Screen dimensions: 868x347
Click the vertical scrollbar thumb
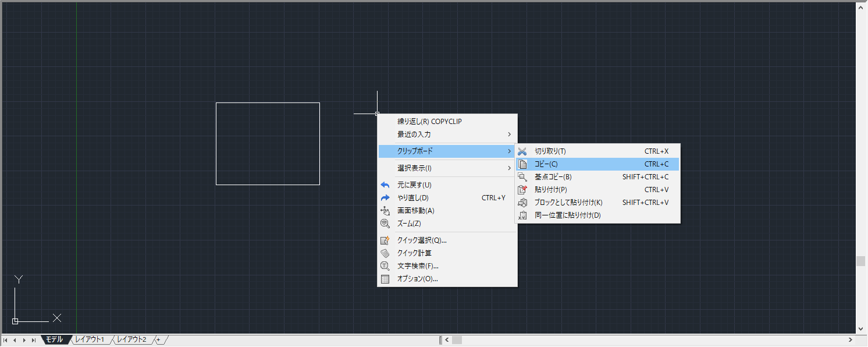click(x=861, y=261)
